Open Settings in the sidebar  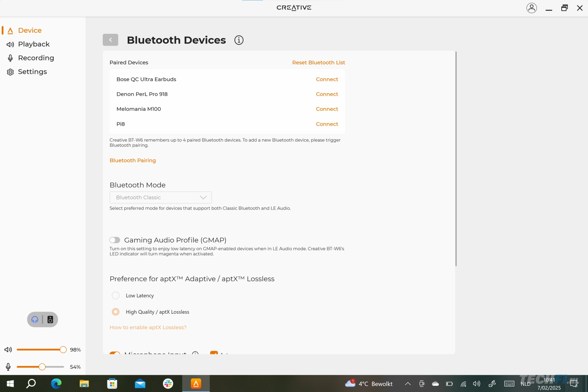pyautogui.click(x=32, y=72)
